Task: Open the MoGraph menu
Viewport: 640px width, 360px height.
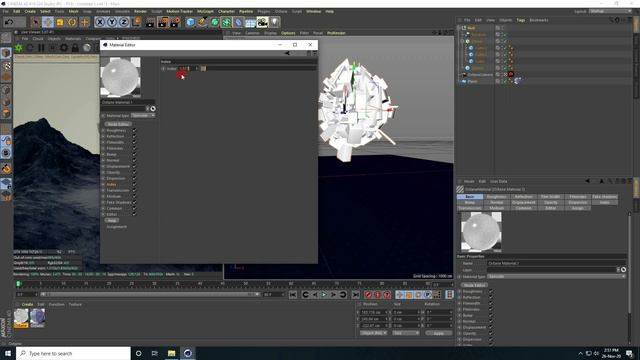Action: coord(205,11)
